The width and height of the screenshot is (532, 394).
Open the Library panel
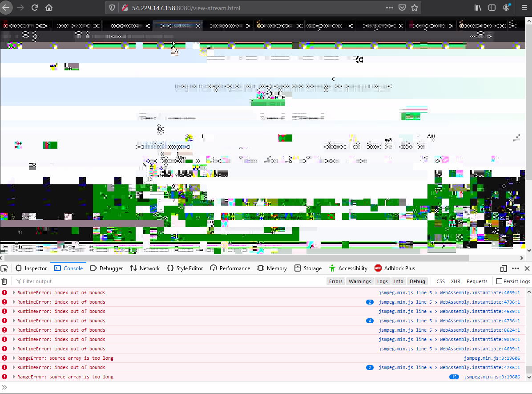click(477, 8)
